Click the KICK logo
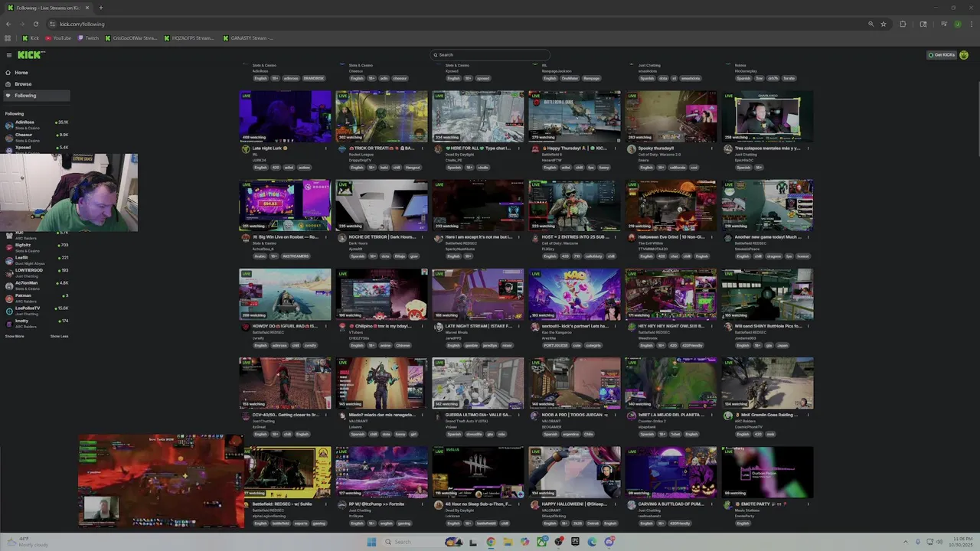The image size is (980, 551). pos(31,55)
